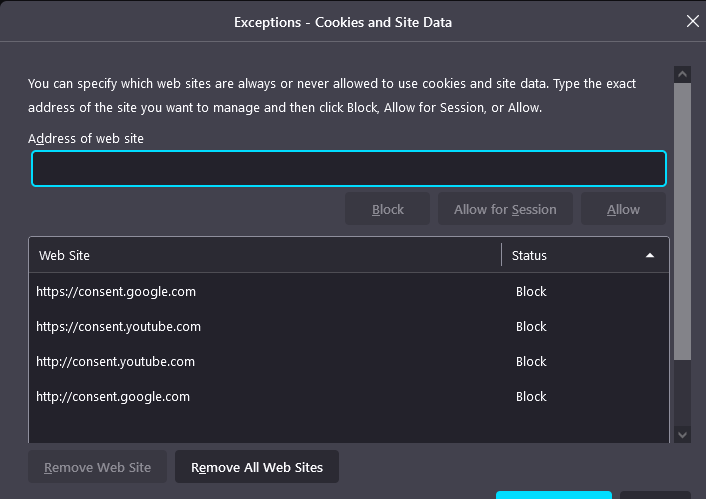Click the Address of web site field
706x499 pixels.
coord(348,168)
